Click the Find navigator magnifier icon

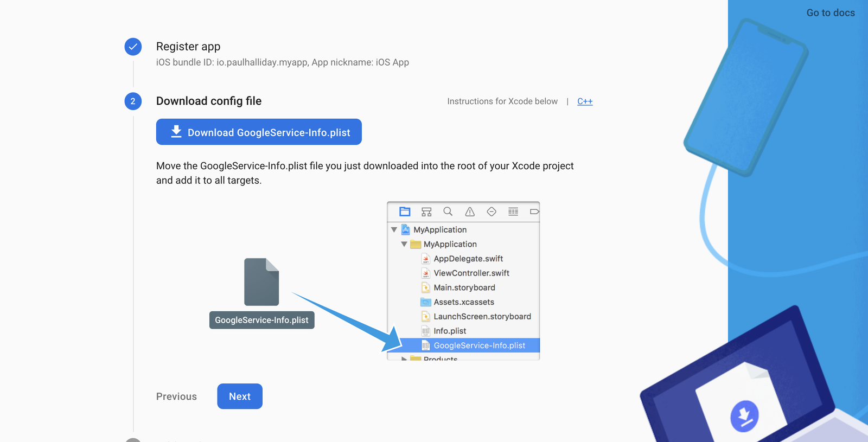(448, 212)
